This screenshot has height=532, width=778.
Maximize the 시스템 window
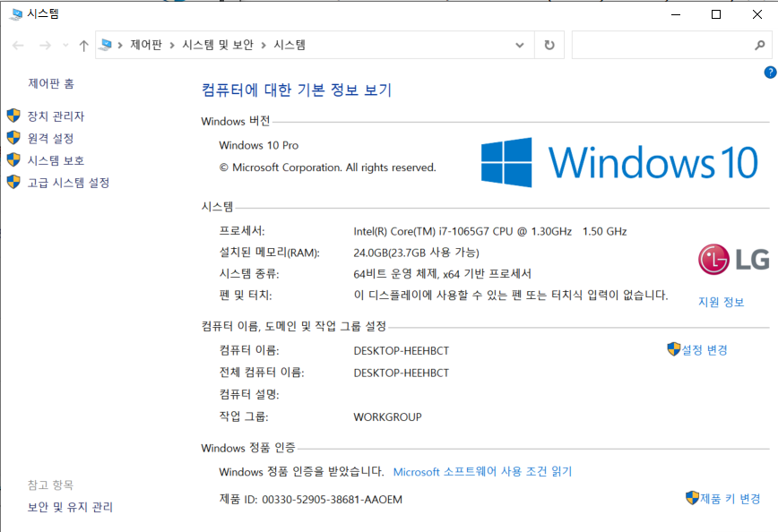point(716,14)
